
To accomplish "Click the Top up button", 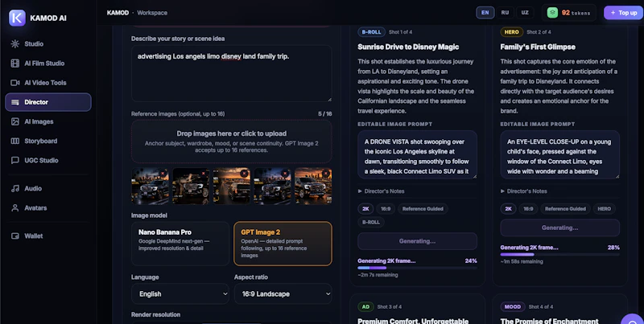I will (623, 13).
